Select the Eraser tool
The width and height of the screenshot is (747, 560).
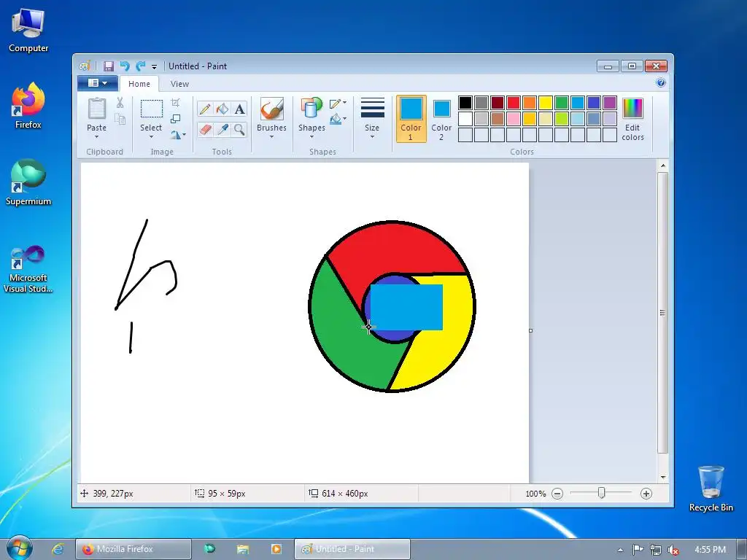pos(205,129)
